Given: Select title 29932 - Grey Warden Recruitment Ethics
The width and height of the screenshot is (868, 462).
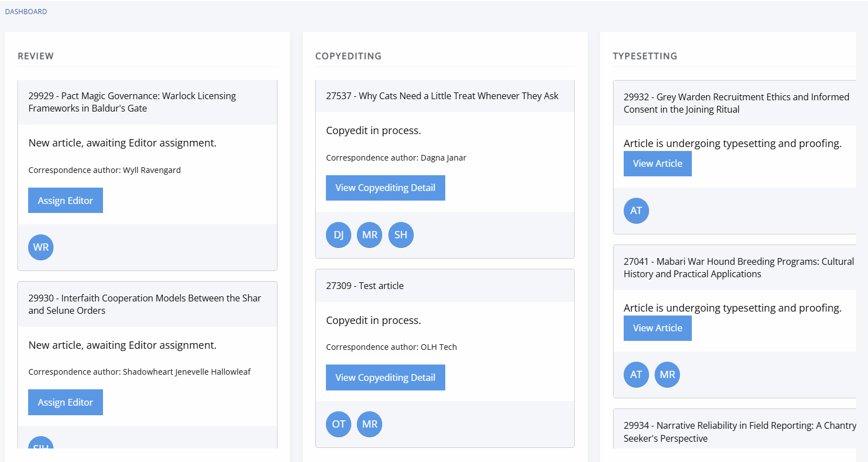Looking at the screenshot, I should click(736, 103).
